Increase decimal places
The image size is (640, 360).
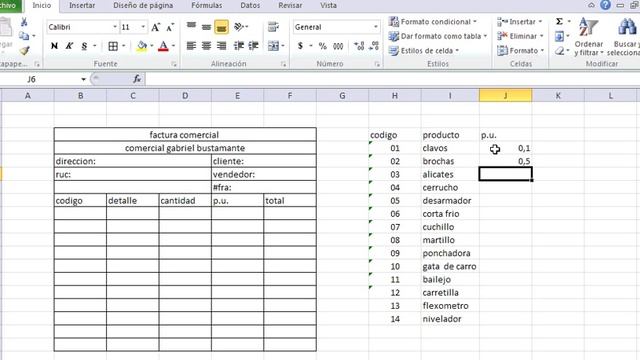[359, 46]
